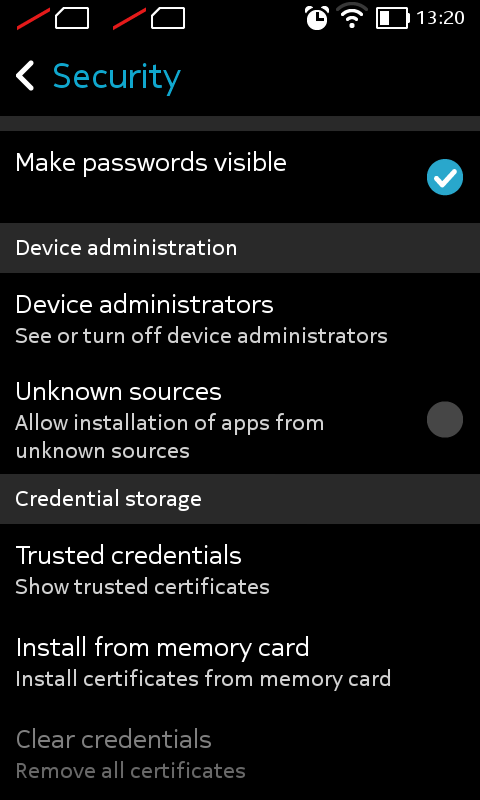Tap the Security title text

117,78
